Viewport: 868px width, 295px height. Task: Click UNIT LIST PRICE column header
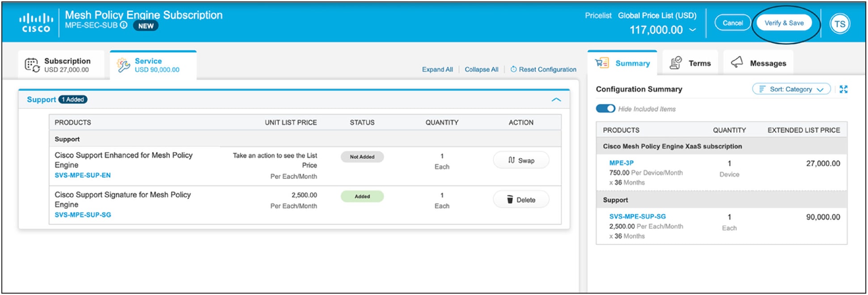[x=291, y=122]
